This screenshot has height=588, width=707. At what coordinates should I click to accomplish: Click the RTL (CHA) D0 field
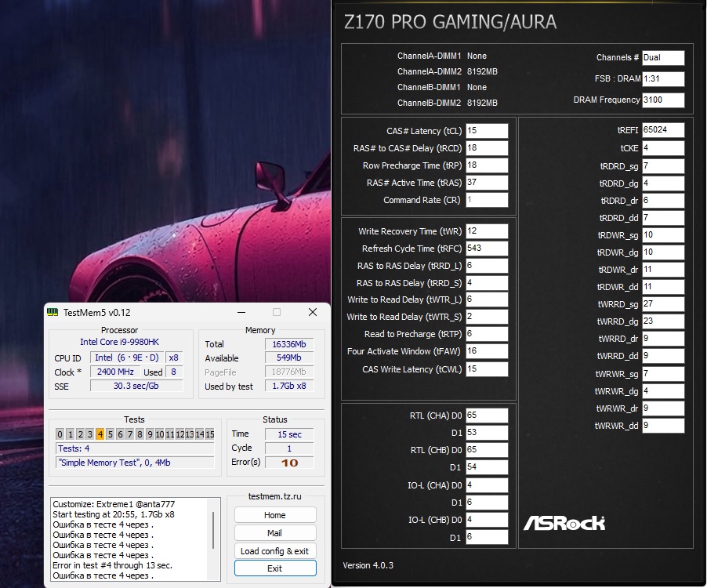487,416
